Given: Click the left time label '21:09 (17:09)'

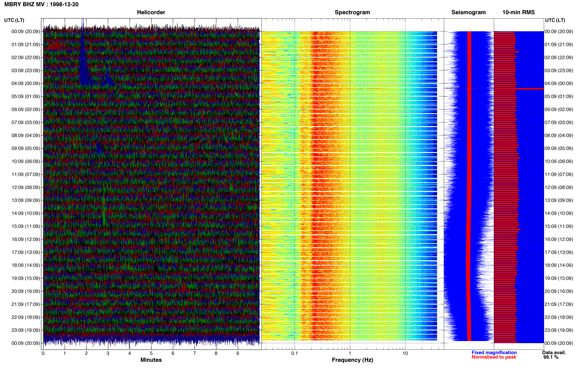Looking at the screenshot, I should (26, 304).
